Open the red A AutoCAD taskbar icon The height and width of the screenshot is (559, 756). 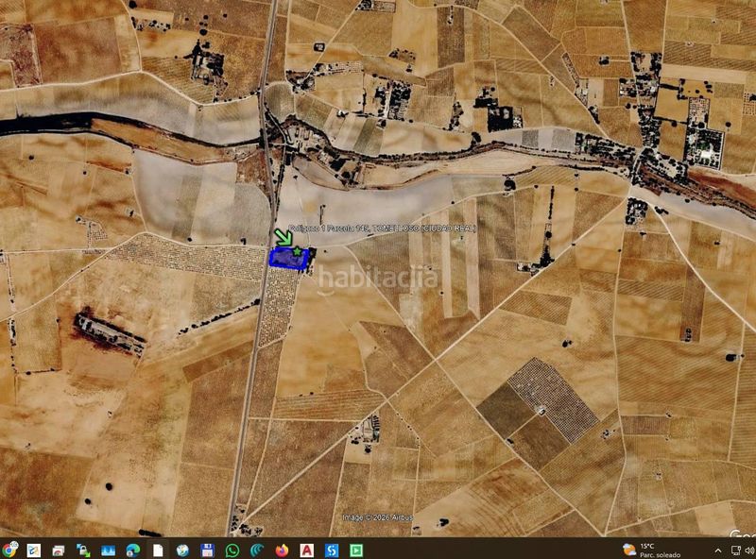tap(306, 550)
